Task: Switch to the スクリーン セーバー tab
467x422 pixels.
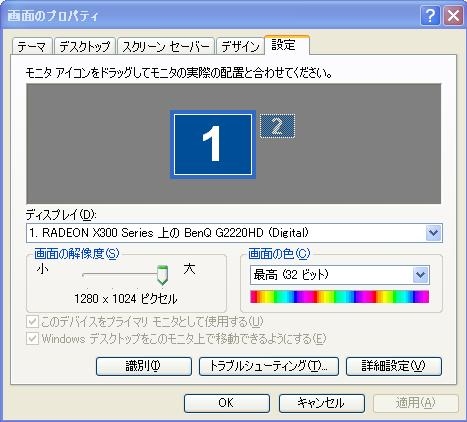Action: pos(166,46)
